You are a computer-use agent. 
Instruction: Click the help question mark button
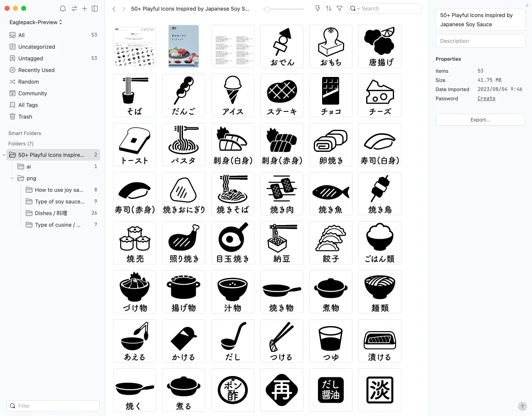[522, 406]
